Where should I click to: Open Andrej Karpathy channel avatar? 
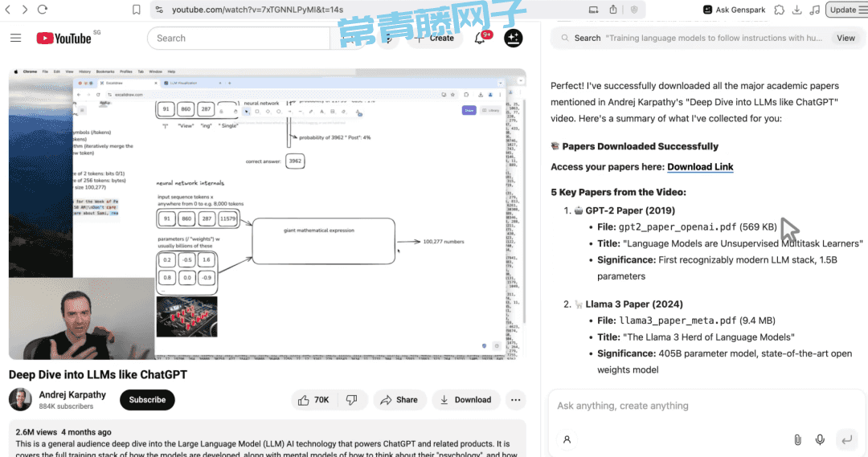click(20, 399)
